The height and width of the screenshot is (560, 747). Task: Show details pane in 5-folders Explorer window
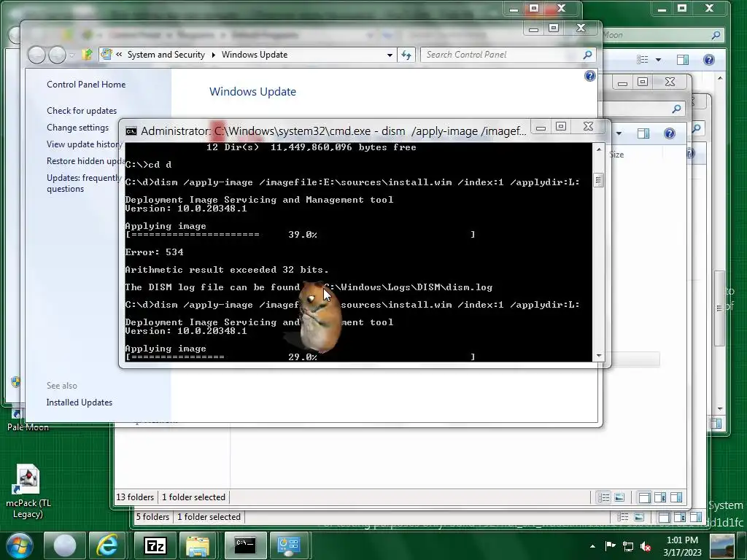tap(680, 517)
